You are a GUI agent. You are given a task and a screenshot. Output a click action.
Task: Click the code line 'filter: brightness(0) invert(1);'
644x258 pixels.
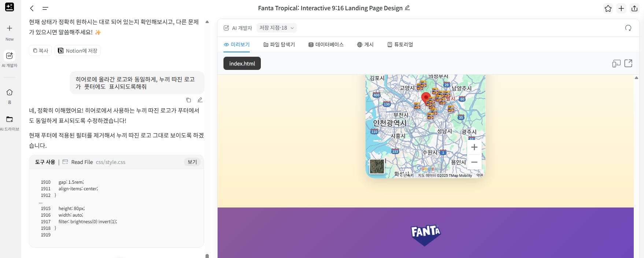coord(88,222)
